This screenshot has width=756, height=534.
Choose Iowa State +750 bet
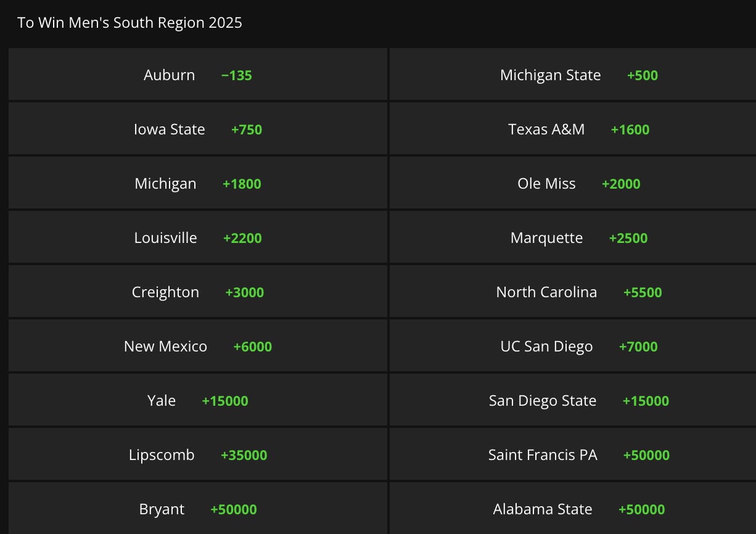(198, 129)
